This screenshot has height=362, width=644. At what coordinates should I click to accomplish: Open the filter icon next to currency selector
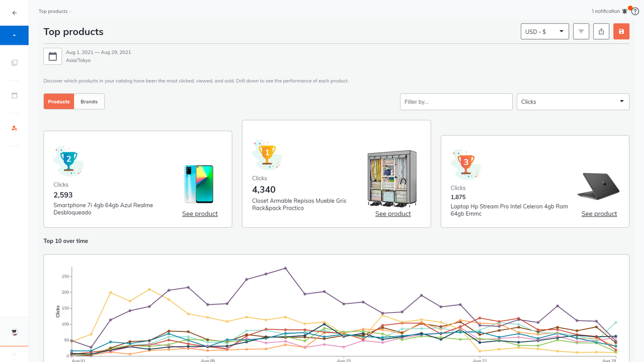click(581, 31)
